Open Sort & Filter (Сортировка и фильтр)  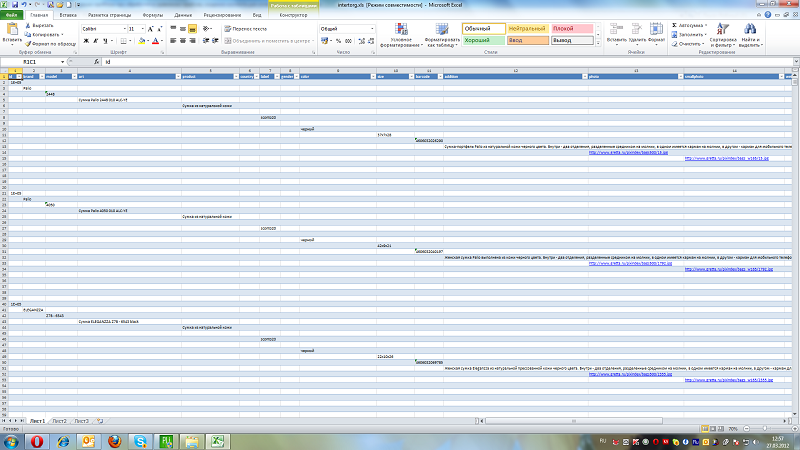(723, 35)
